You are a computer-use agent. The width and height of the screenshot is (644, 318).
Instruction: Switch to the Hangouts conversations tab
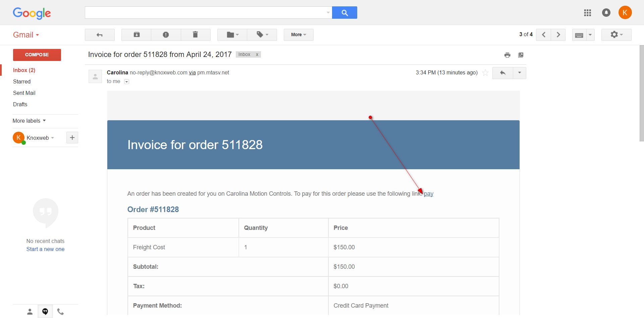tap(45, 312)
